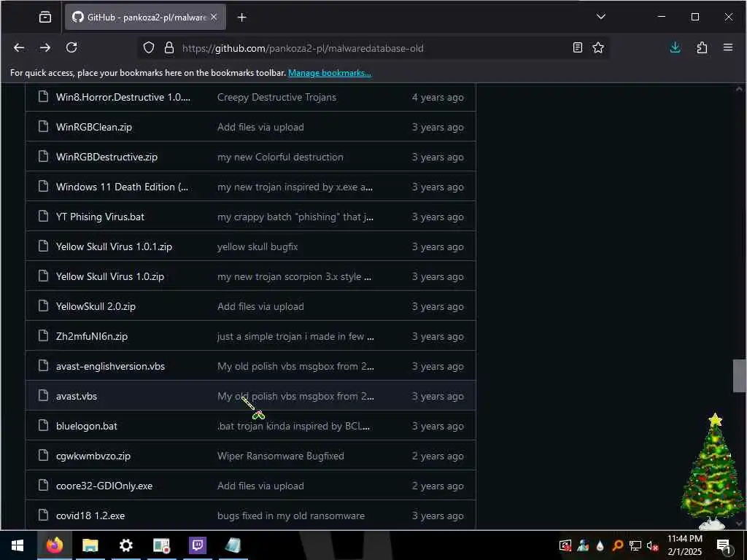Reload the current GitHub page
Viewport: 747px width, 560px height.
pyautogui.click(x=71, y=47)
